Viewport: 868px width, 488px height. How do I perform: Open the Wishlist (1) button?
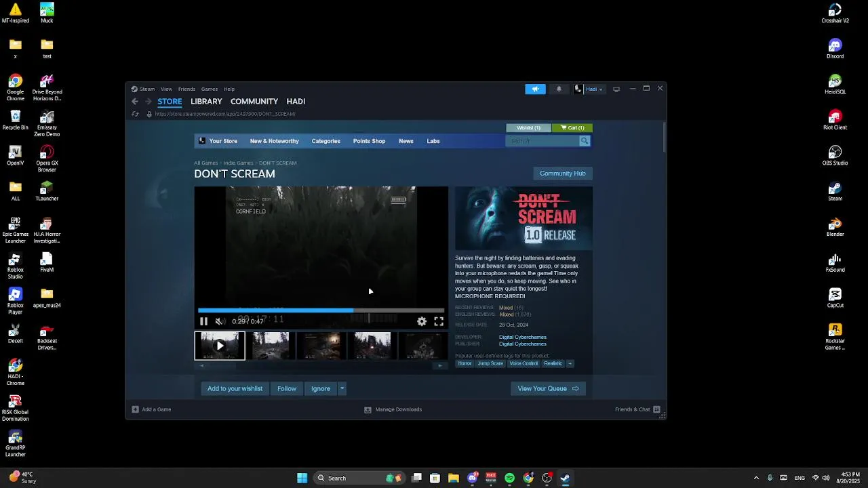(x=528, y=127)
